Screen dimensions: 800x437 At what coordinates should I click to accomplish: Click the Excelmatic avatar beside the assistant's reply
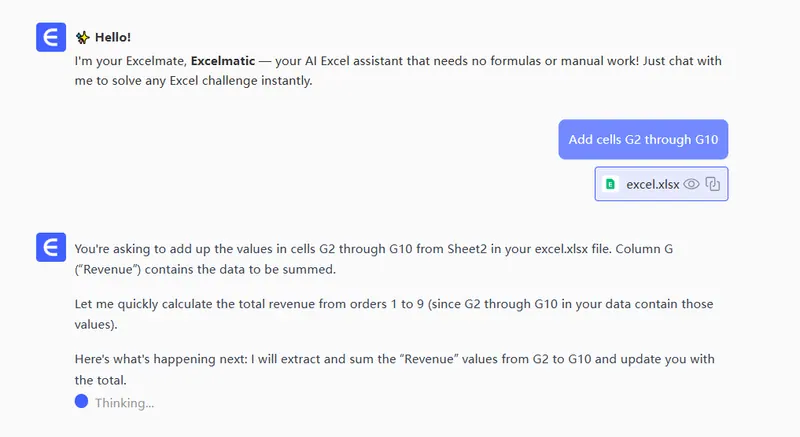click(x=50, y=247)
